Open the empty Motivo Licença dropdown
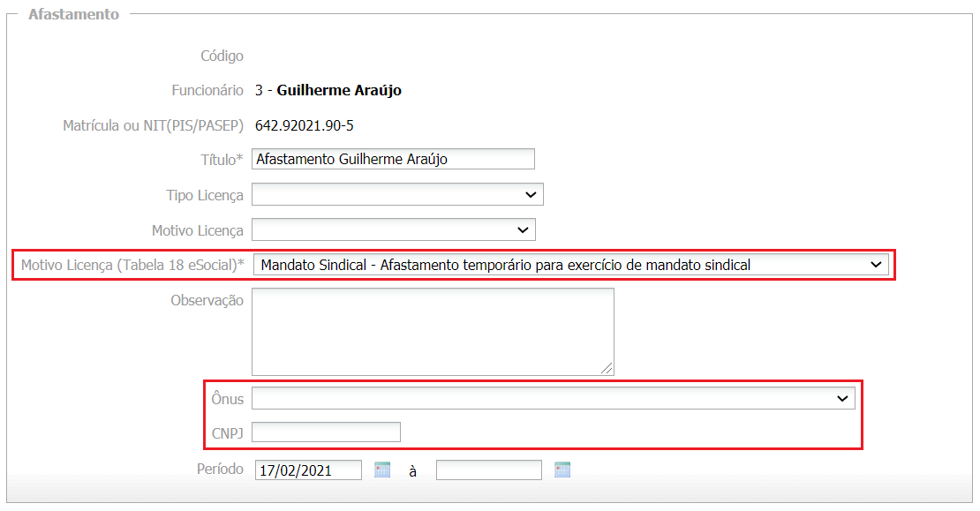980x511 pixels. point(394,230)
